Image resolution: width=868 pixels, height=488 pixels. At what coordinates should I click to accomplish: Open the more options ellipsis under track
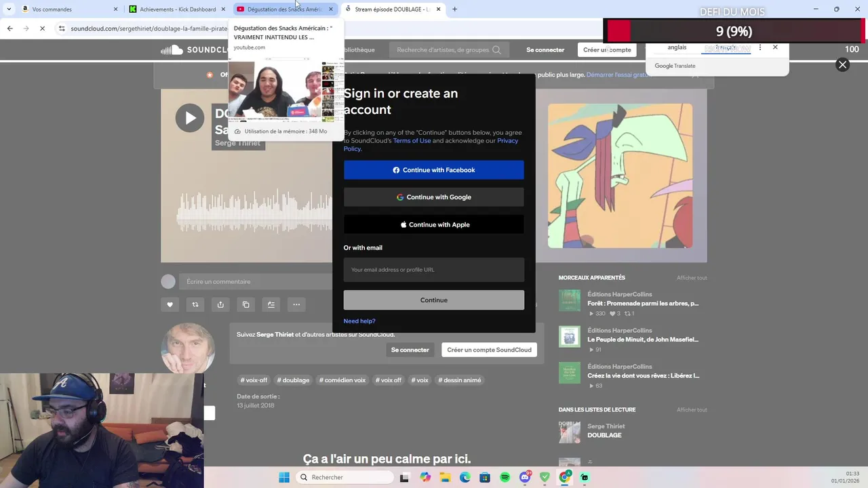pos(296,305)
